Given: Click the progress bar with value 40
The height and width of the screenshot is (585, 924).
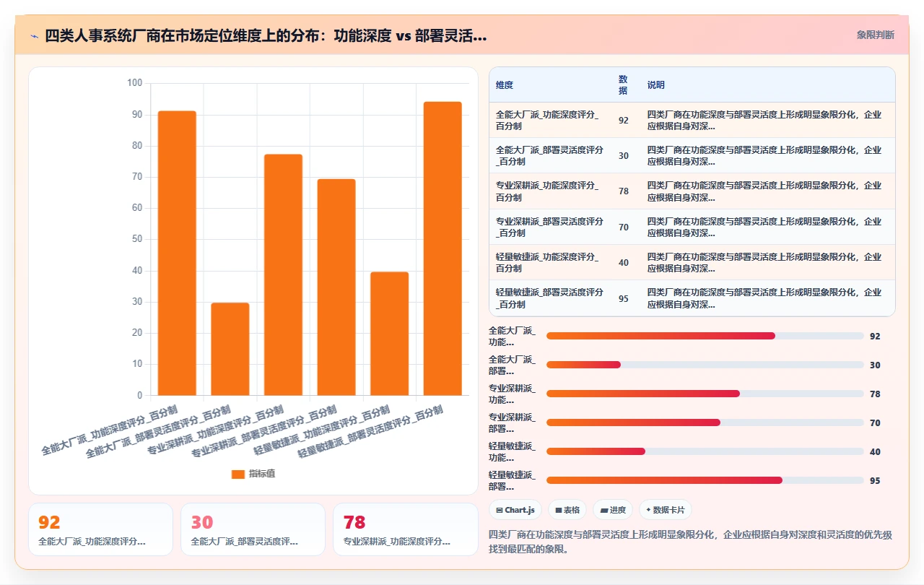Looking at the screenshot, I should (705, 451).
